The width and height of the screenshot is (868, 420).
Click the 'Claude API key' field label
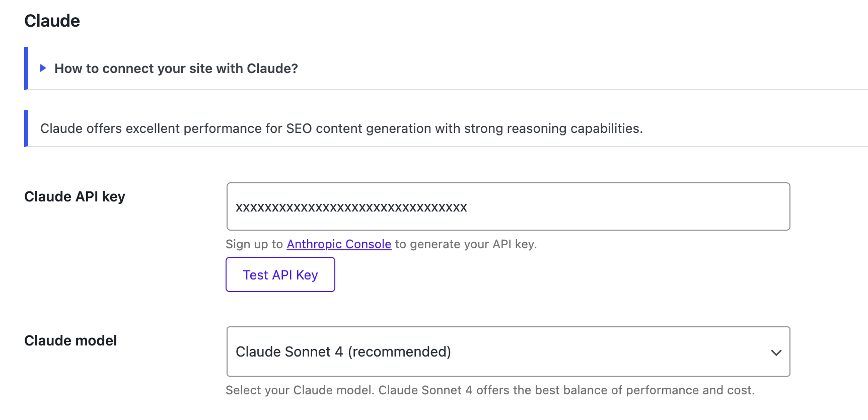(75, 196)
